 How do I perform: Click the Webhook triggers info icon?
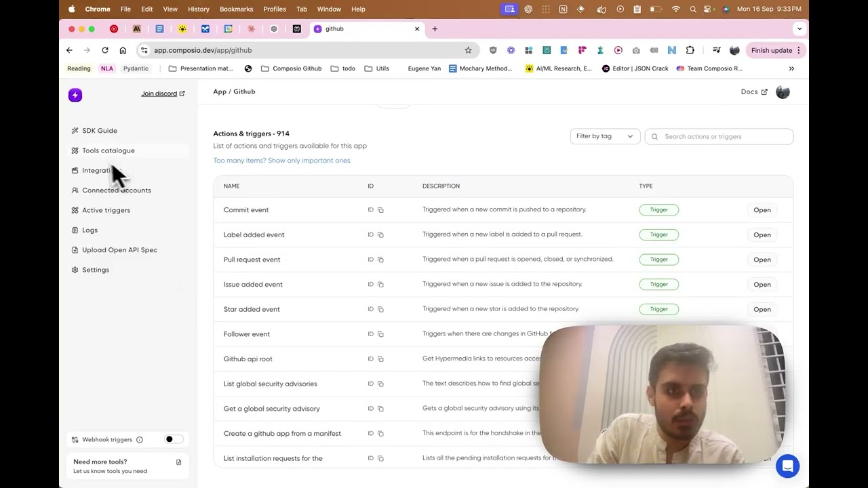(140, 440)
